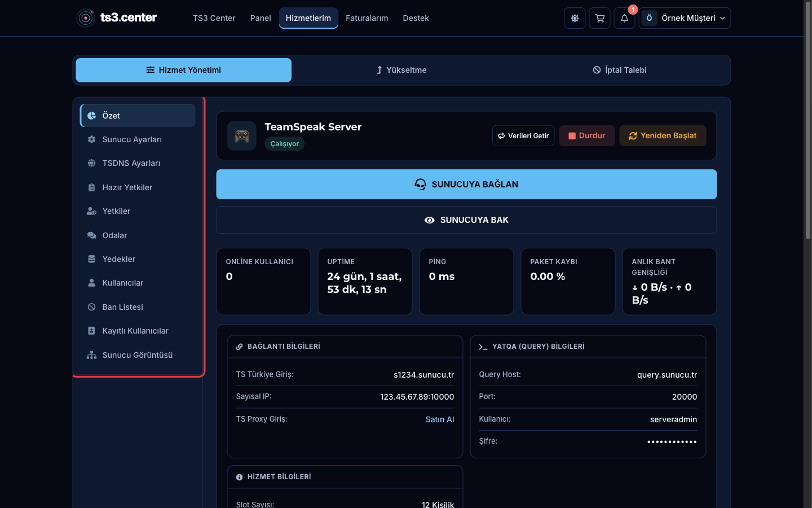This screenshot has width=812, height=508.
Task: Open Sunucu Ayarları gear item
Action: point(138,139)
